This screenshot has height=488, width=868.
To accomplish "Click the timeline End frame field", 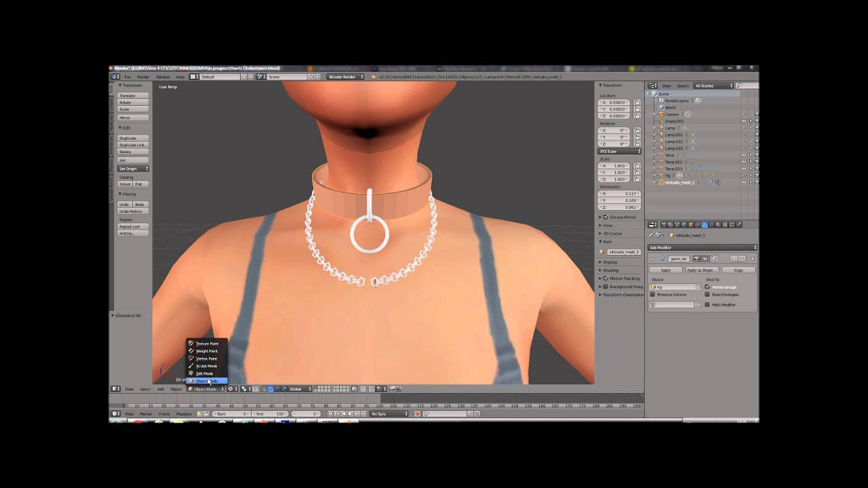I will pyautogui.click(x=270, y=414).
